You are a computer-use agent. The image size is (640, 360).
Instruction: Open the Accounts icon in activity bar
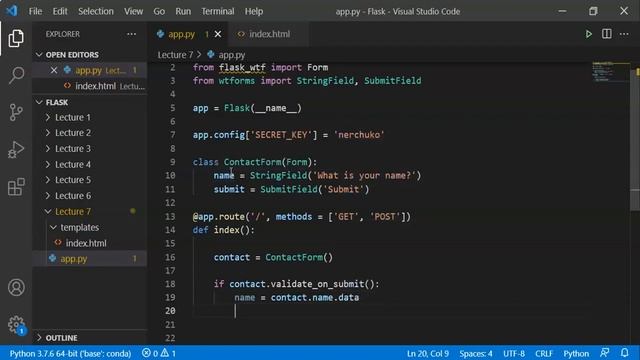[16, 287]
